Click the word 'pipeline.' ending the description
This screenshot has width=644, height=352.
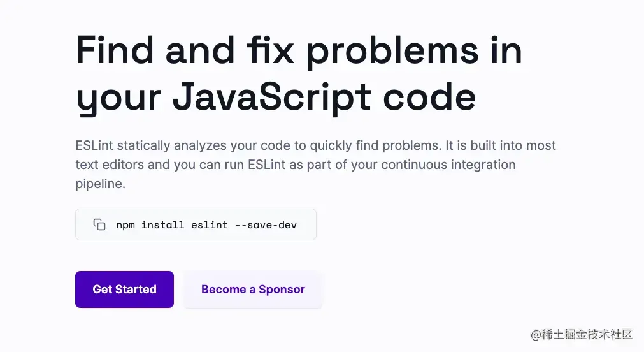click(x=101, y=184)
